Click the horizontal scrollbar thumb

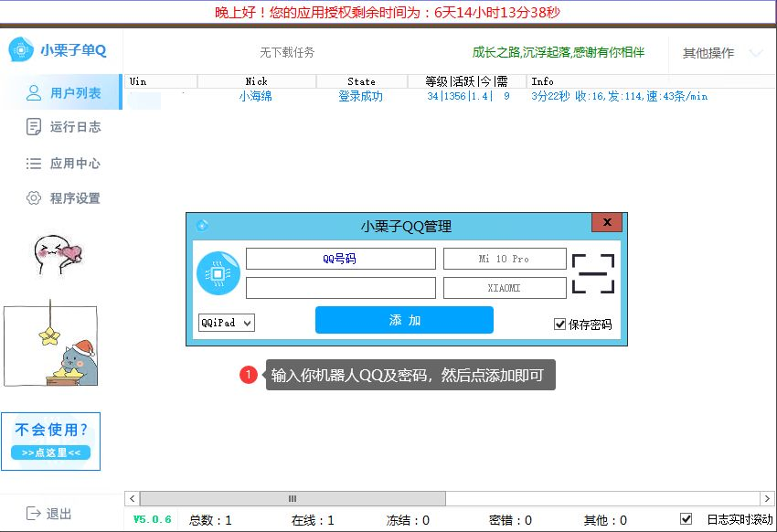pyautogui.click(x=293, y=498)
